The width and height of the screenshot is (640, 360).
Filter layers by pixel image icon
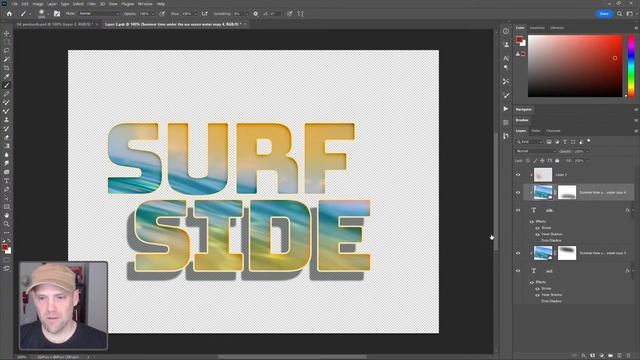[x=549, y=142]
